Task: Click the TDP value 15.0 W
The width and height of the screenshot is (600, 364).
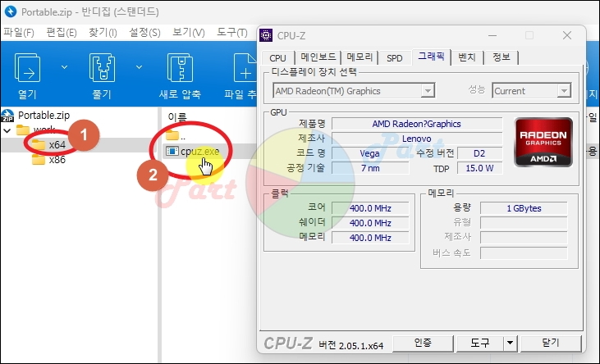Action: tap(479, 168)
